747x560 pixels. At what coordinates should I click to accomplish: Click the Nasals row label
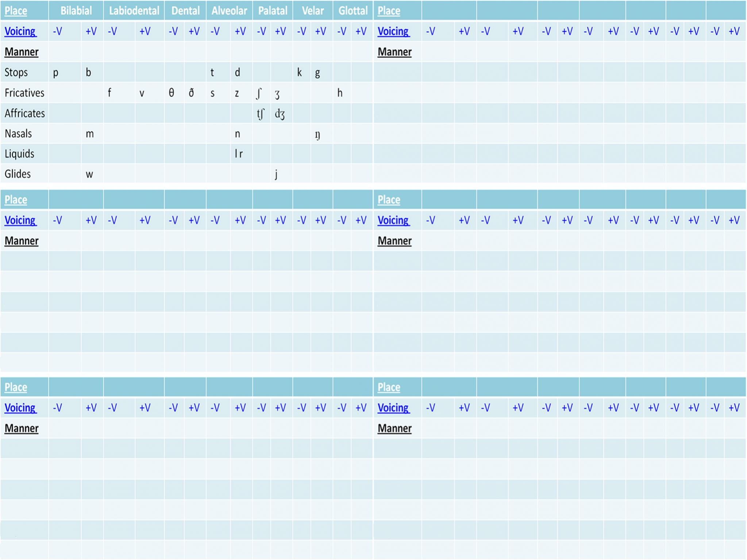pos(18,134)
